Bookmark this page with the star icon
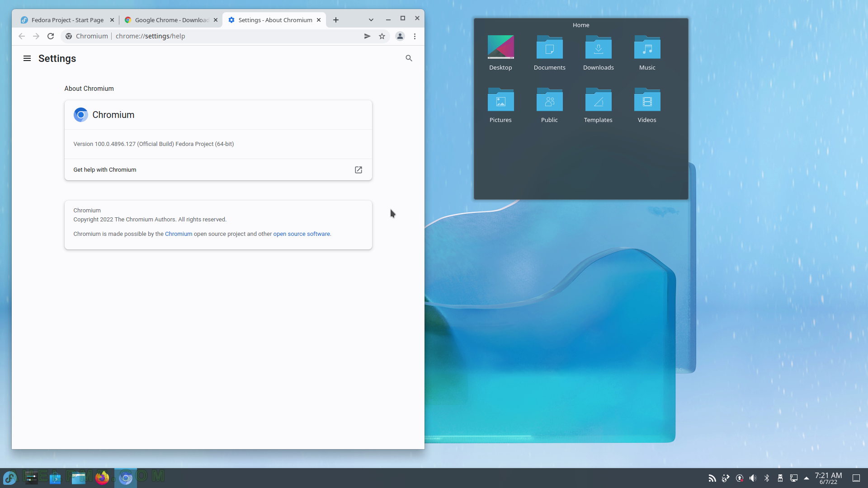This screenshot has width=868, height=488. pyautogui.click(x=382, y=36)
